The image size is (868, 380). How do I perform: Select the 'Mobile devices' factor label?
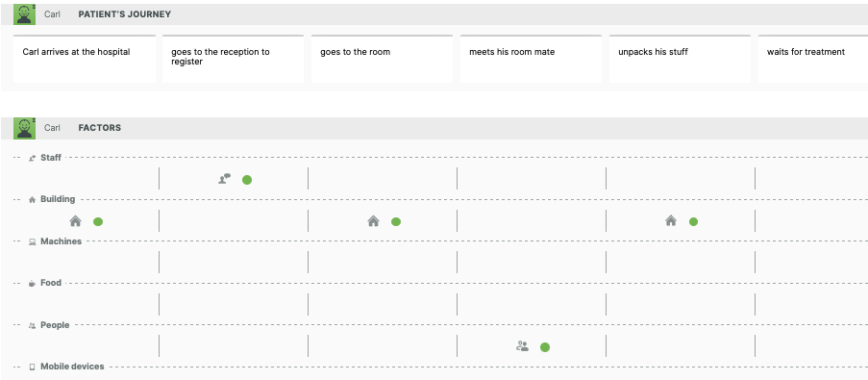[x=72, y=367]
